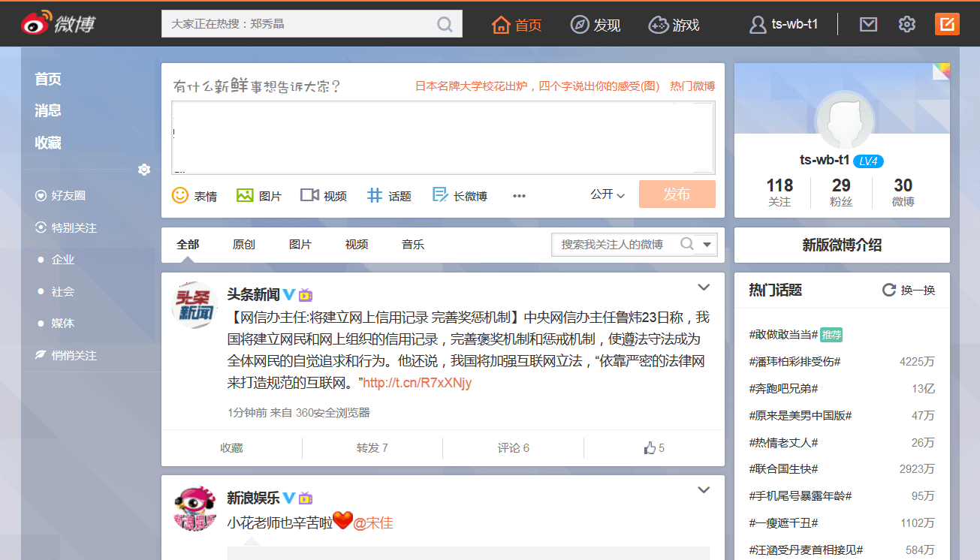Select 首页 in left sidebar
980x560 pixels.
click(x=48, y=79)
